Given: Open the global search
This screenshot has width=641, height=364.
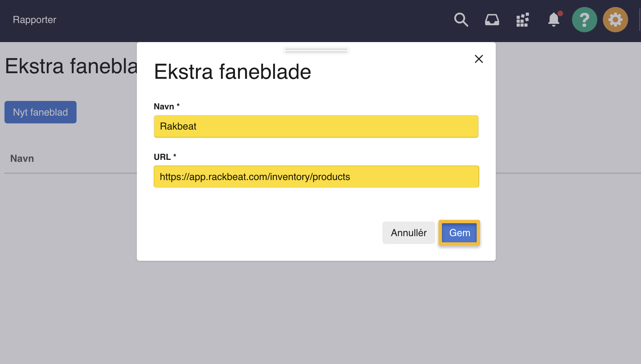Looking at the screenshot, I should [x=461, y=20].
